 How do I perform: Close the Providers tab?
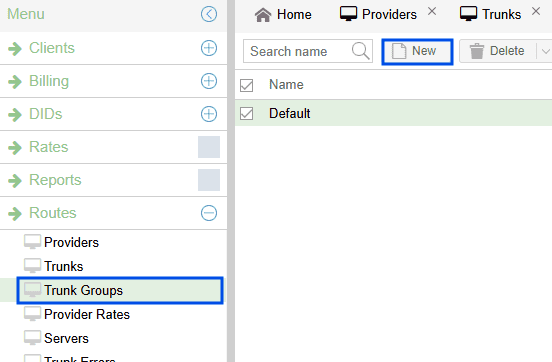tap(432, 12)
